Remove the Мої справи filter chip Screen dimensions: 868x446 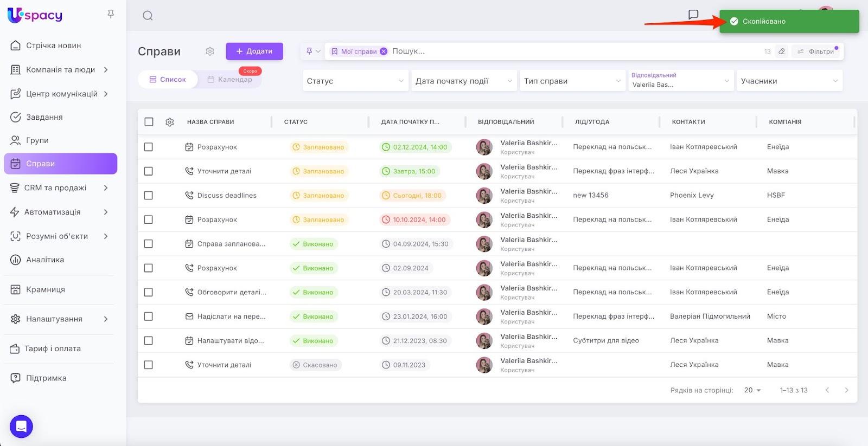(384, 51)
